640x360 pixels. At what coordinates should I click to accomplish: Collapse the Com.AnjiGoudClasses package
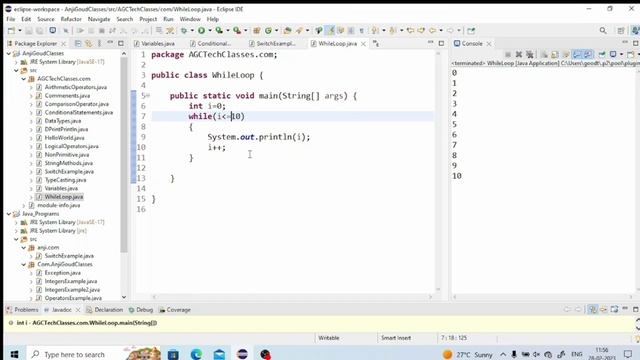pyautogui.click(x=24, y=264)
